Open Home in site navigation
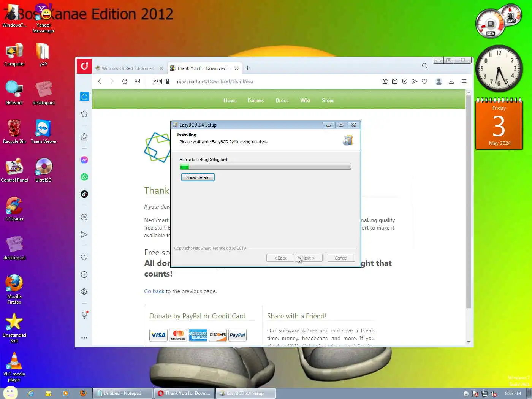 (x=230, y=101)
